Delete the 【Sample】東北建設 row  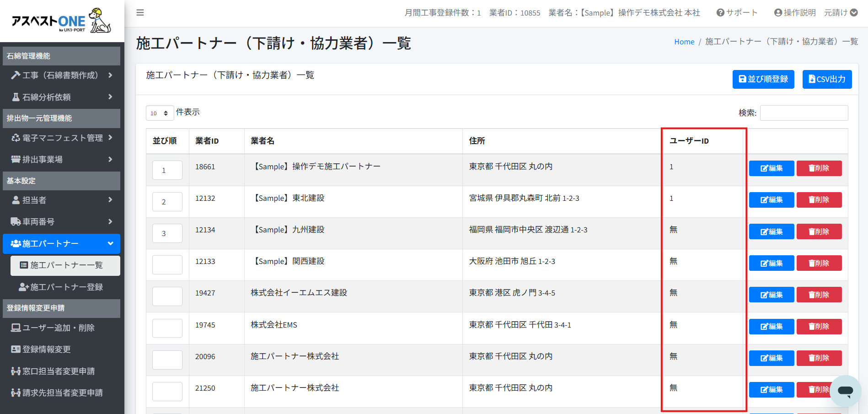click(x=819, y=200)
